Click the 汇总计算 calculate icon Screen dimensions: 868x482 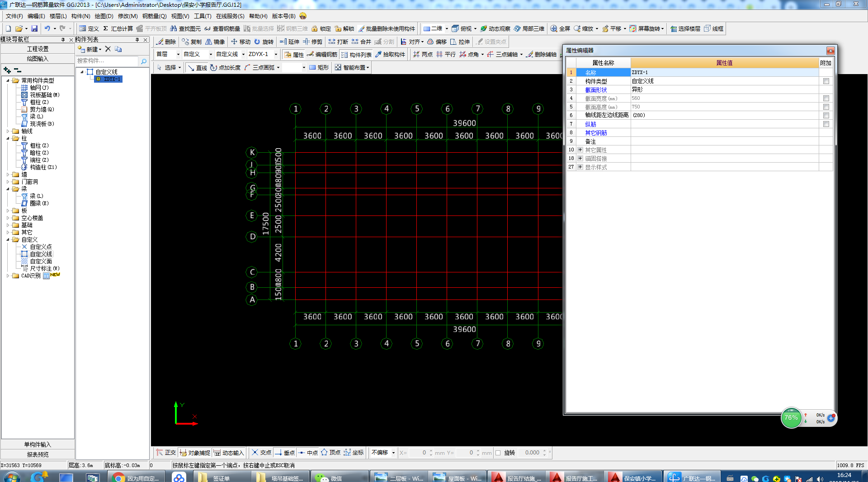[x=105, y=28]
